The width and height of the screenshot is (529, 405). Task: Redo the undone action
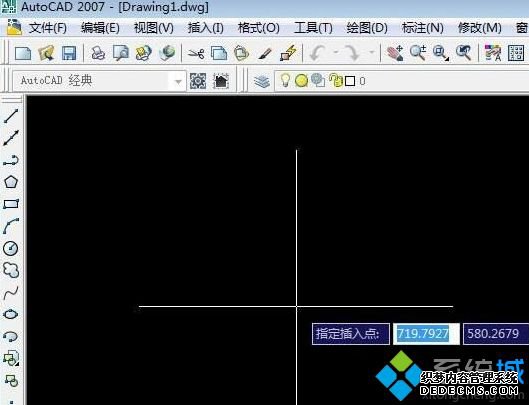tap(353, 53)
